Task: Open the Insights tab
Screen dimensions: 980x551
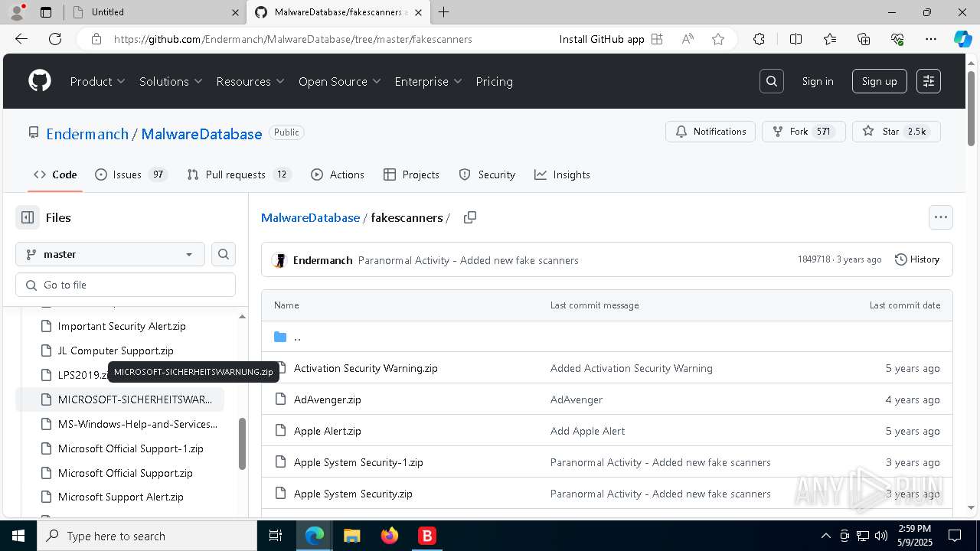Action: pos(562,174)
